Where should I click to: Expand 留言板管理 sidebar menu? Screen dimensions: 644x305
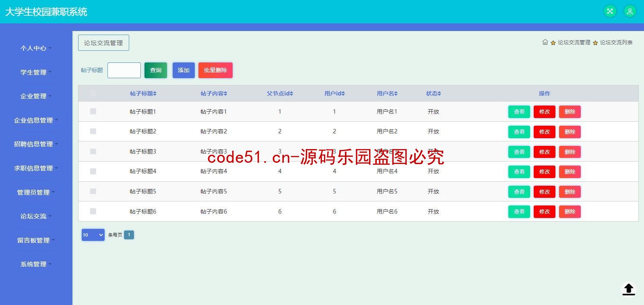pos(36,240)
